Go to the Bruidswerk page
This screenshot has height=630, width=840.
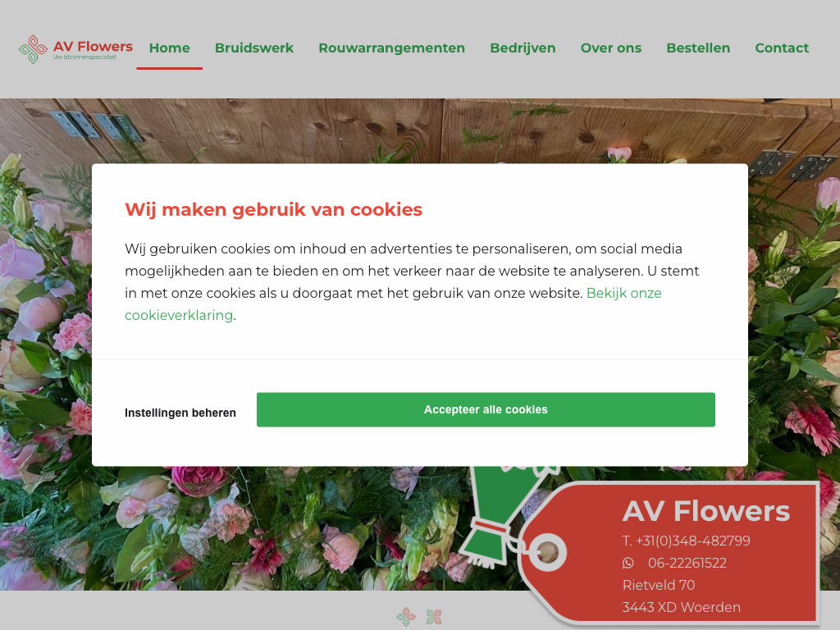click(254, 48)
